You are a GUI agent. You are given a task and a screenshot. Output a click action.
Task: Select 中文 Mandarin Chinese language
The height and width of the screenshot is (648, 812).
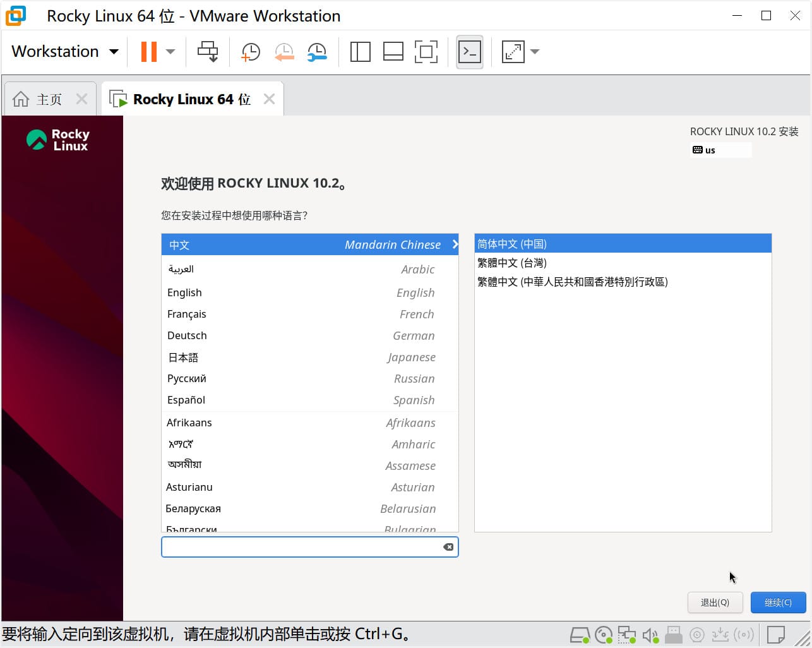310,244
